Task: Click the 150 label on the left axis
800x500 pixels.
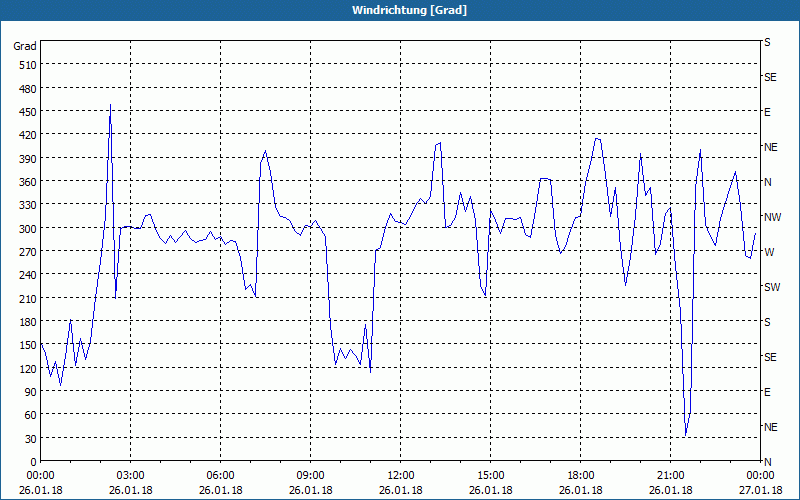Action: click(28, 345)
